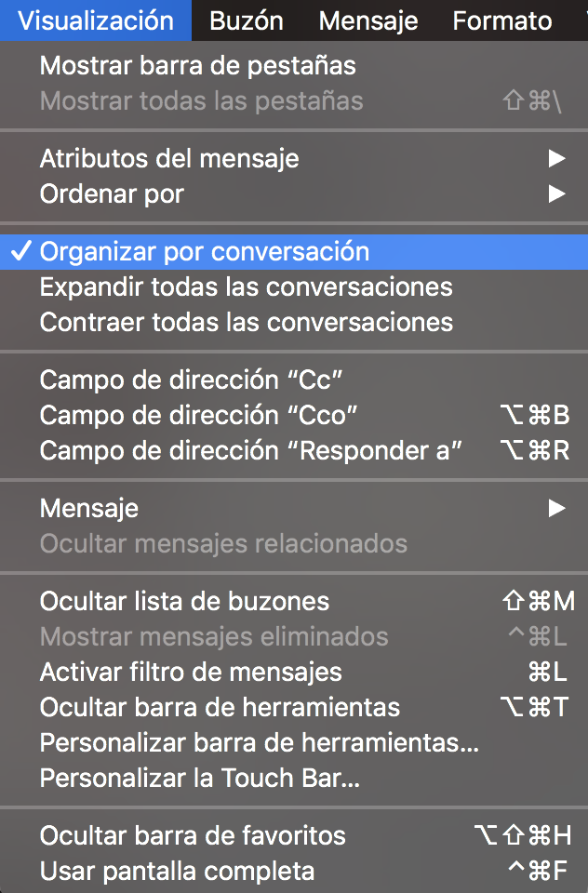Choose Personalizar la Touch Bar…
The width and height of the screenshot is (588, 893).
pos(199,779)
